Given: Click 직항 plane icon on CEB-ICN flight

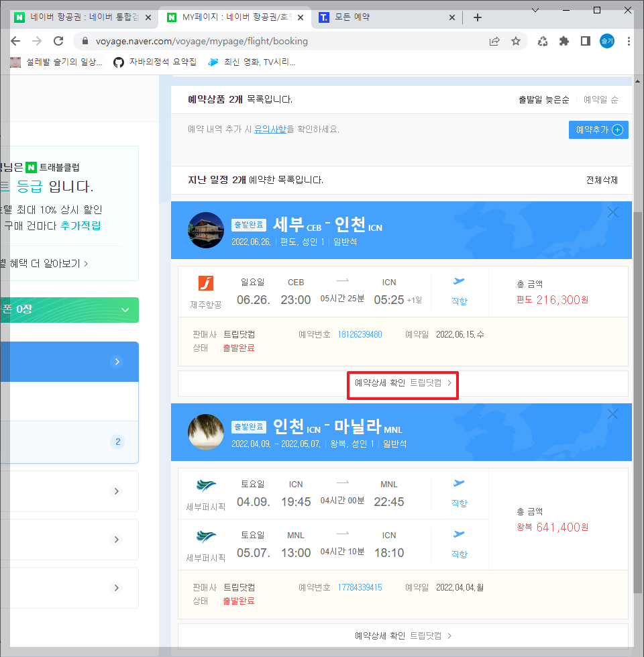Looking at the screenshot, I should click(459, 281).
